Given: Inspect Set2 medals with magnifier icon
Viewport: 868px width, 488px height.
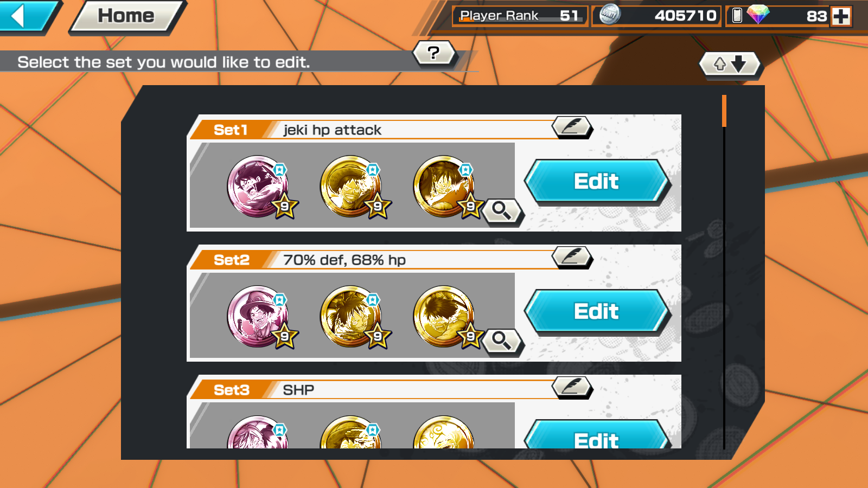Looking at the screenshot, I should pyautogui.click(x=502, y=341).
